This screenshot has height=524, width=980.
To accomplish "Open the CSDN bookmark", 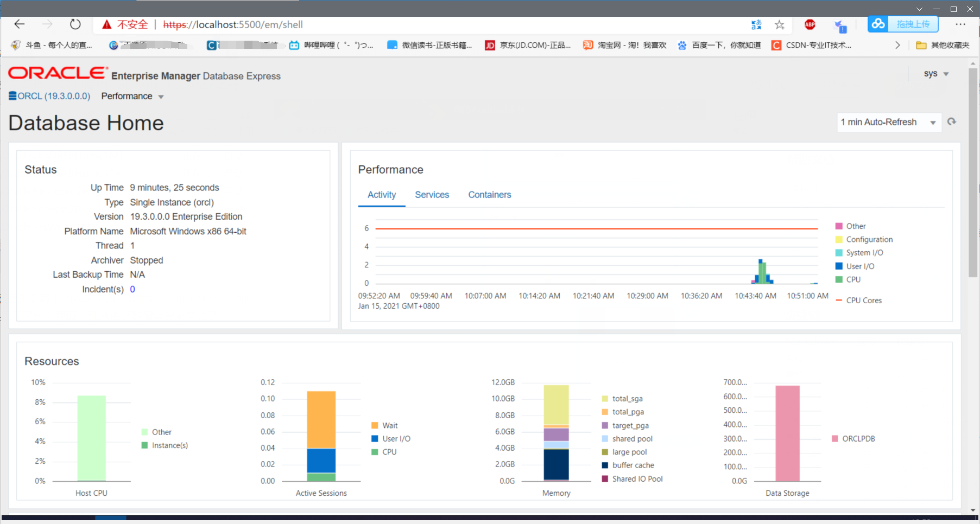I will 812,45.
